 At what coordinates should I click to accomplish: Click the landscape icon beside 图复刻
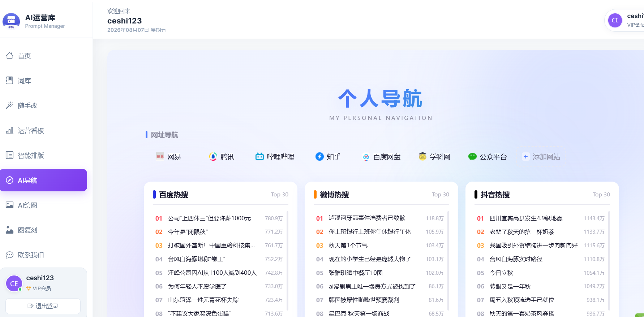click(10, 230)
